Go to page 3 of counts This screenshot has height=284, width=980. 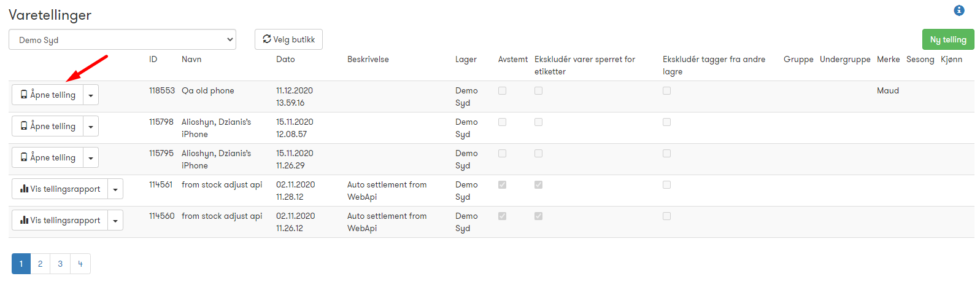pos(60,264)
